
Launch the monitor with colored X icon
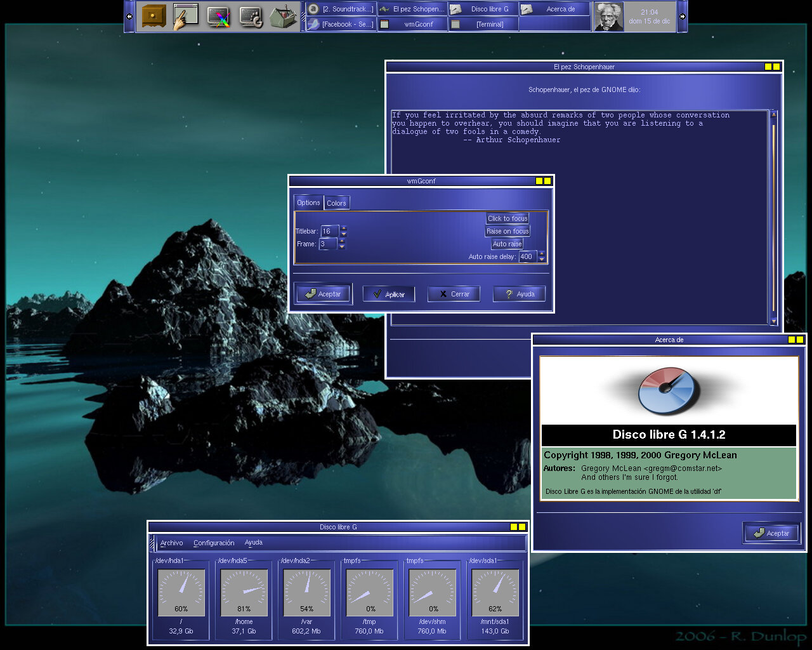pyautogui.click(x=218, y=17)
